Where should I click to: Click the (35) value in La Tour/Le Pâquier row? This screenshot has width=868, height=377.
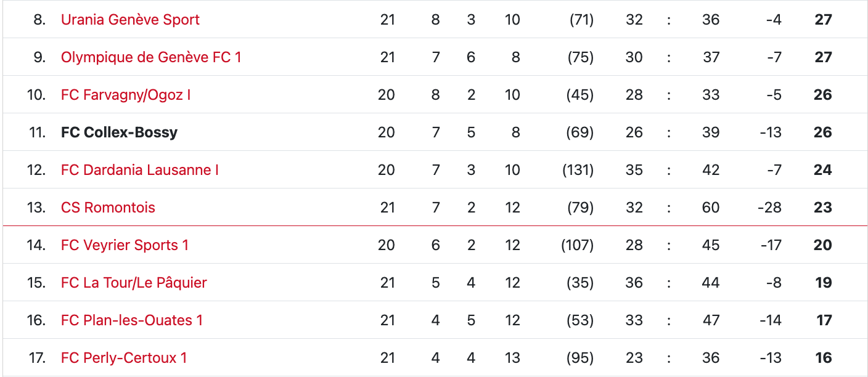pos(579,283)
